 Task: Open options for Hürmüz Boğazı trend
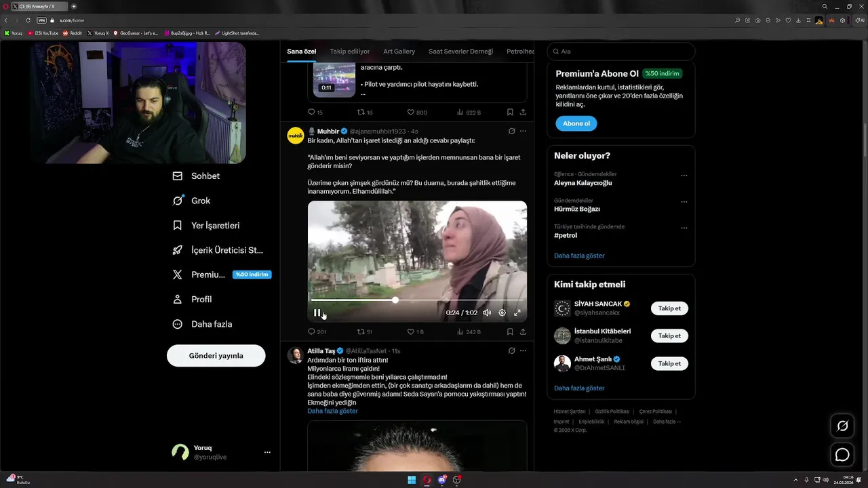coord(684,202)
